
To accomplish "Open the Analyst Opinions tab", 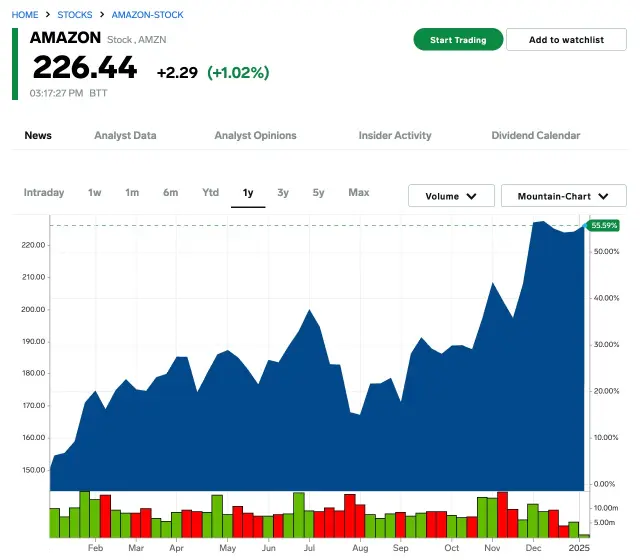I will (x=255, y=135).
